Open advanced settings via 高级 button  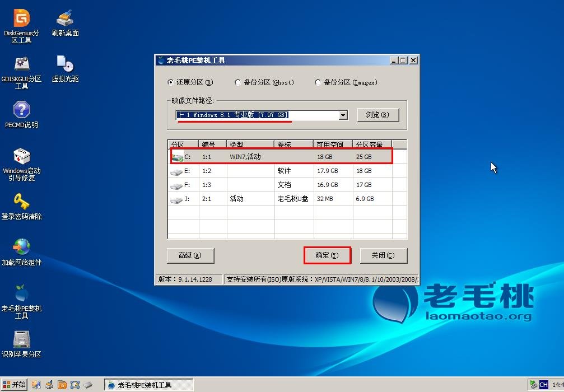coord(190,255)
